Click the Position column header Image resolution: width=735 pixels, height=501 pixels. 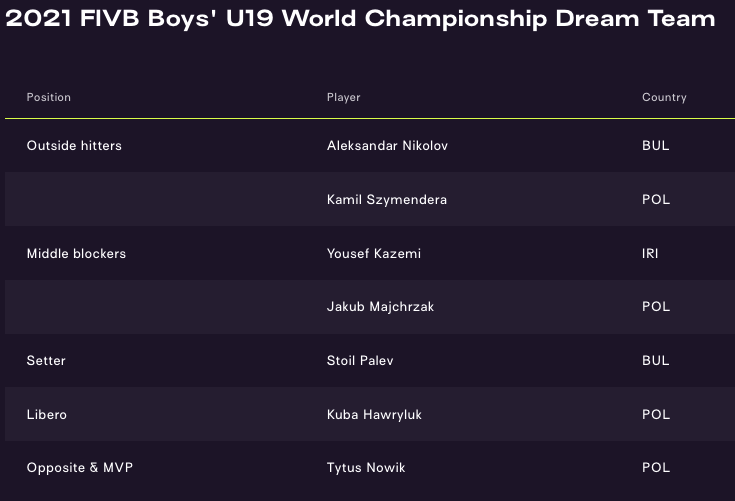[48, 97]
